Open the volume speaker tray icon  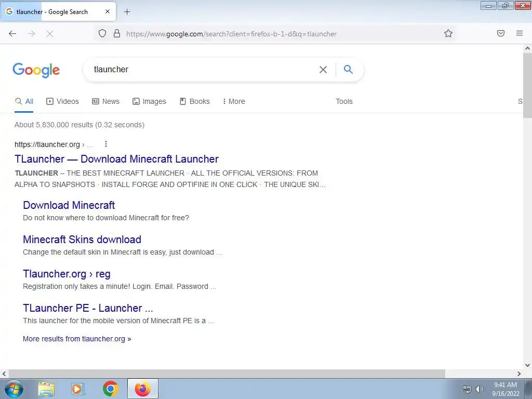pos(479,389)
